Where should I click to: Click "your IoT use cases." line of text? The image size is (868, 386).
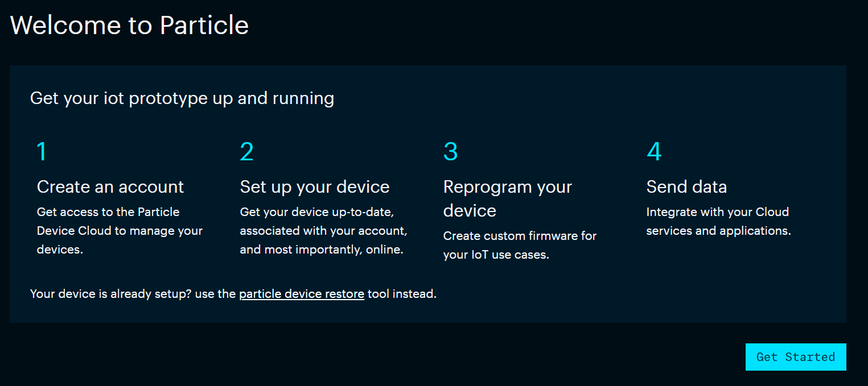tap(496, 255)
